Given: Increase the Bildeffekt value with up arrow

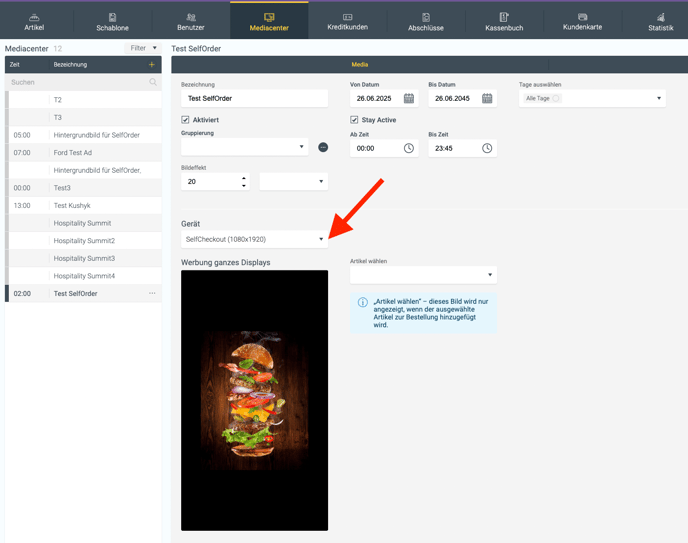Looking at the screenshot, I should 244,178.
